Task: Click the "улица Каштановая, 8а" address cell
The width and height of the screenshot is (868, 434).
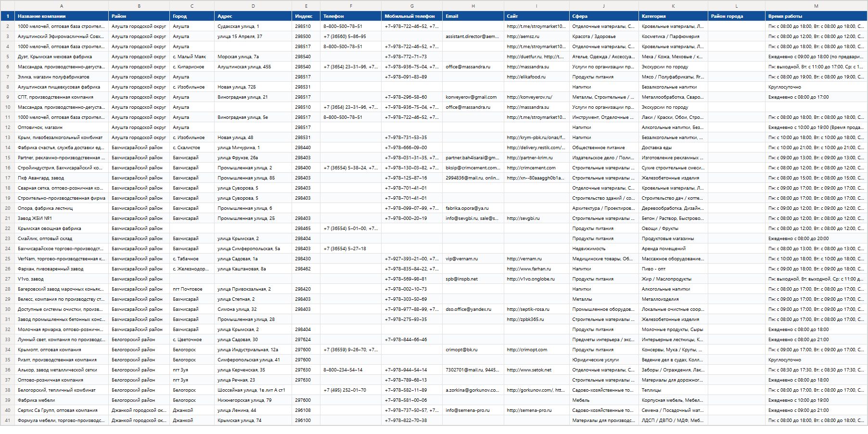Action: click(253, 269)
